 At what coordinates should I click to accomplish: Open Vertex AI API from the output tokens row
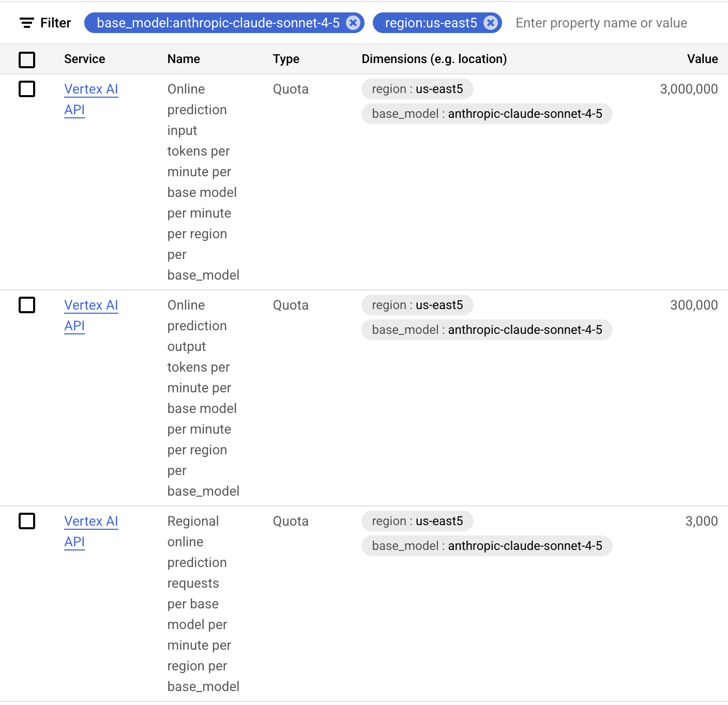[91, 315]
